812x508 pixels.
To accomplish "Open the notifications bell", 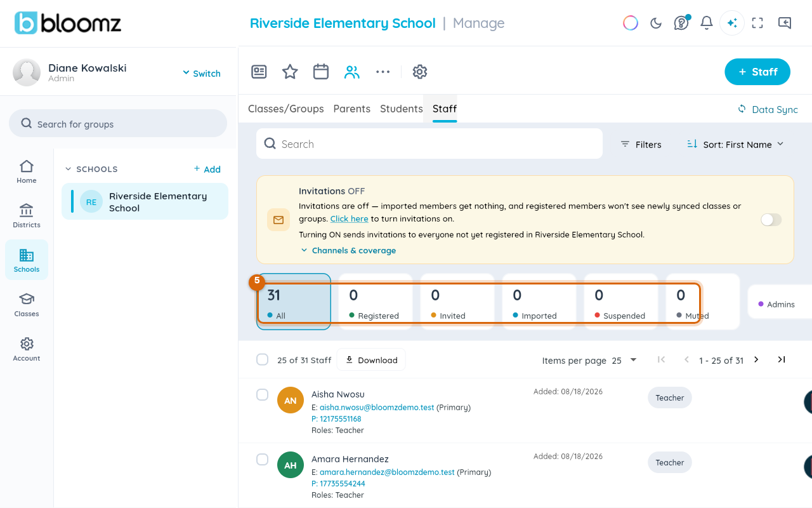I will 707,23.
